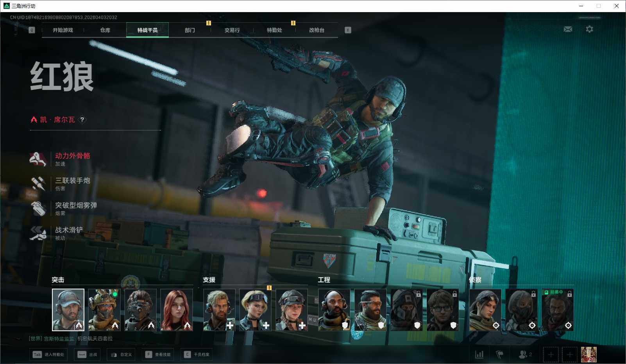Select the red-haired assault operator portrait
This screenshot has width=626, height=364.
click(177, 310)
